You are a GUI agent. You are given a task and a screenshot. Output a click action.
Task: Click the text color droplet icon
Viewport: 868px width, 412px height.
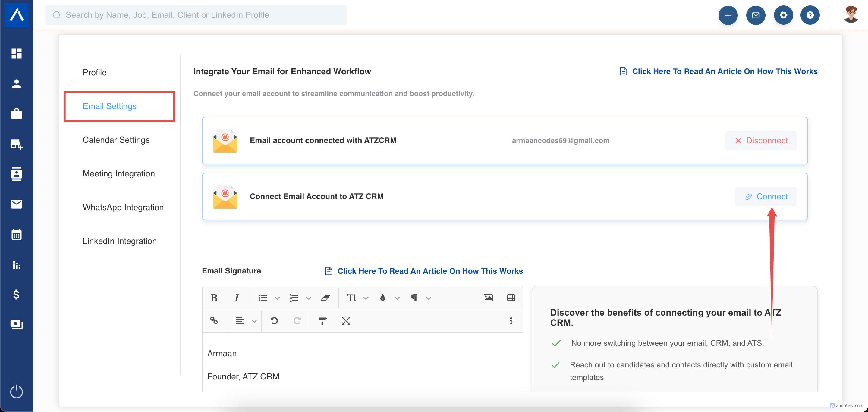click(x=383, y=298)
